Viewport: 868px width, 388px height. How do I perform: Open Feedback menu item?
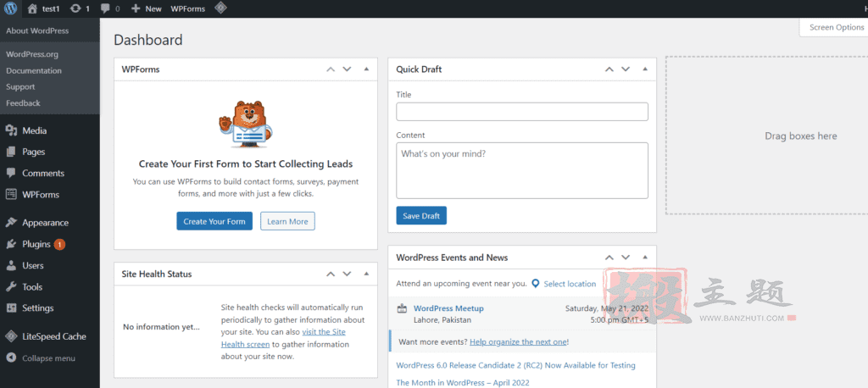[23, 103]
